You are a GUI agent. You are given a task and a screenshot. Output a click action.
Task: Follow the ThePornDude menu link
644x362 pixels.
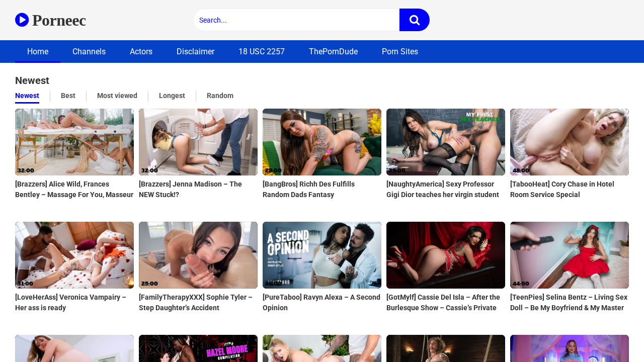click(333, 51)
